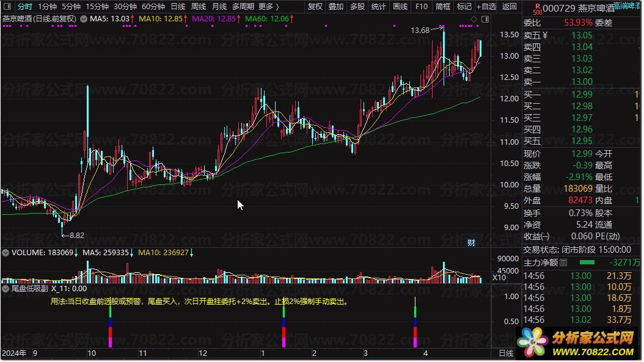Switch to 周线 weekly chart

(199, 7)
